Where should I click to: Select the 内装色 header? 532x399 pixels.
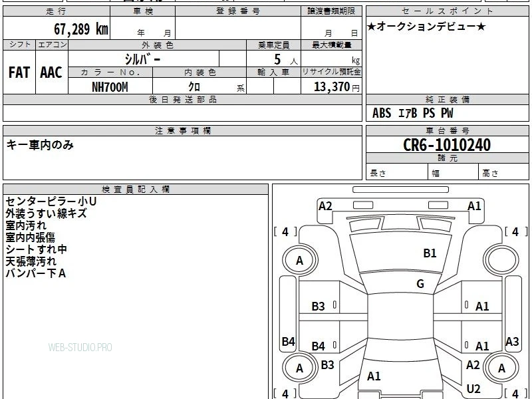[x=199, y=72]
